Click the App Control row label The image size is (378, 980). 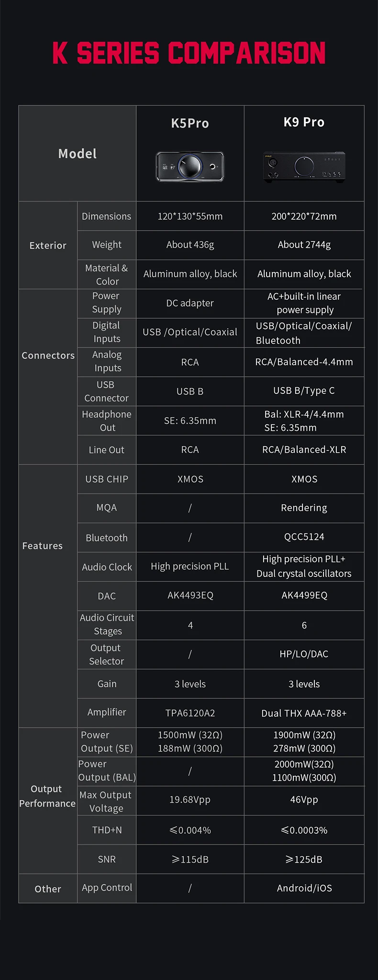(x=107, y=888)
